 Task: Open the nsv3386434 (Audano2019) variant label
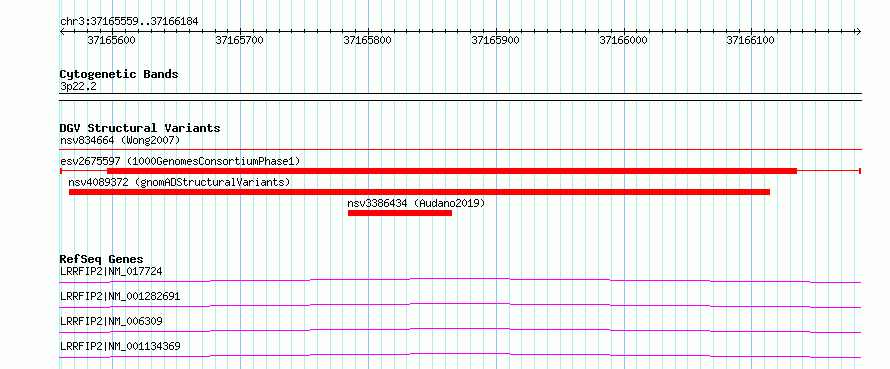(x=416, y=203)
